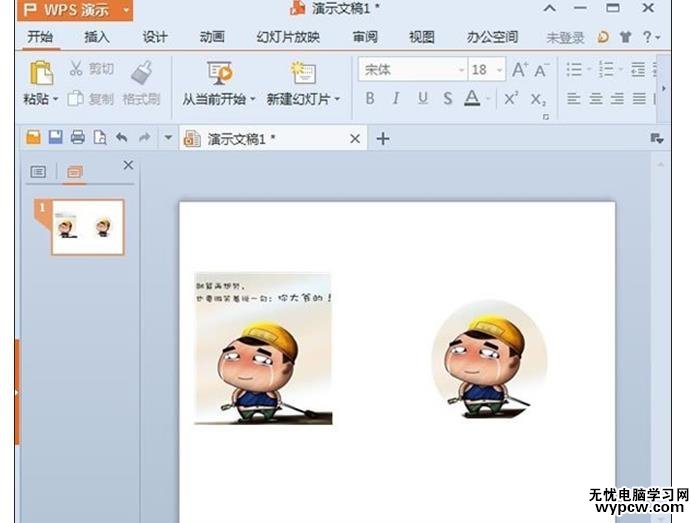
Task: Select the Format Painter (格式刷) brush
Action: coord(142,73)
